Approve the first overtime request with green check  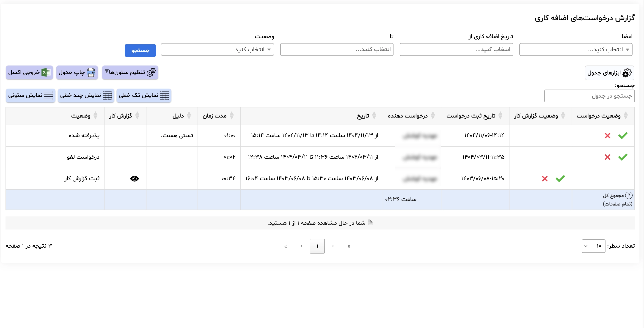(x=623, y=136)
